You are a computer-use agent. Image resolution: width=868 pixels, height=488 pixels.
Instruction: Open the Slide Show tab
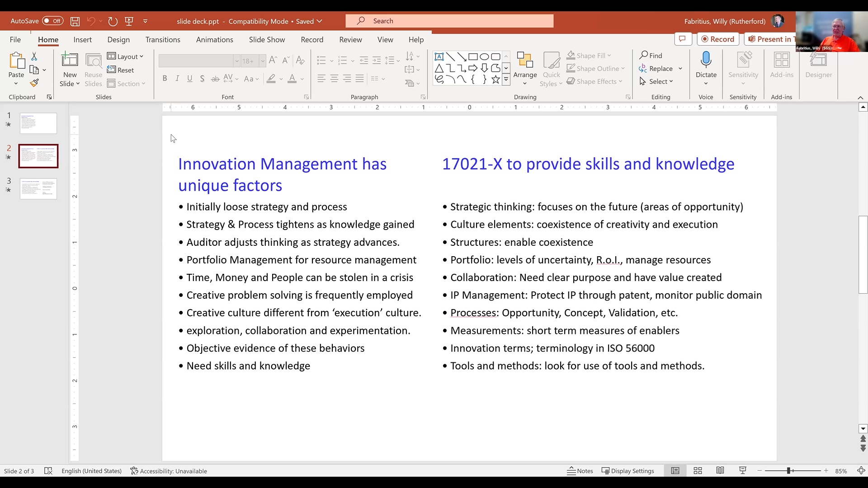pos(267,40)
